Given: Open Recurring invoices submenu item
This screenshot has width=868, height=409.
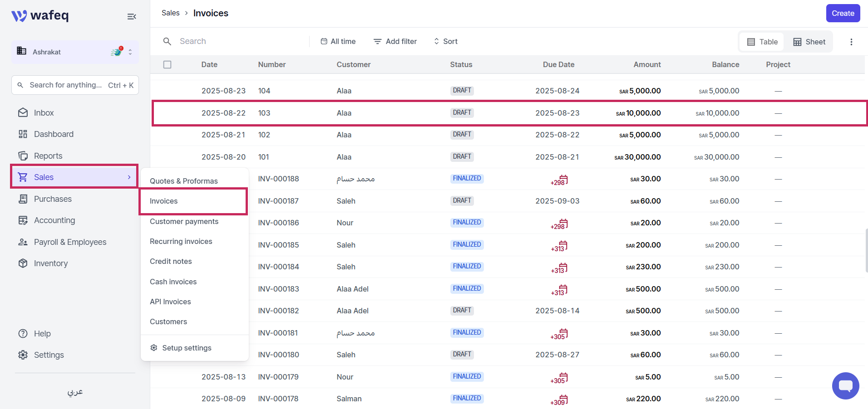Looking at the screenshot, I should tap(181, 242).
